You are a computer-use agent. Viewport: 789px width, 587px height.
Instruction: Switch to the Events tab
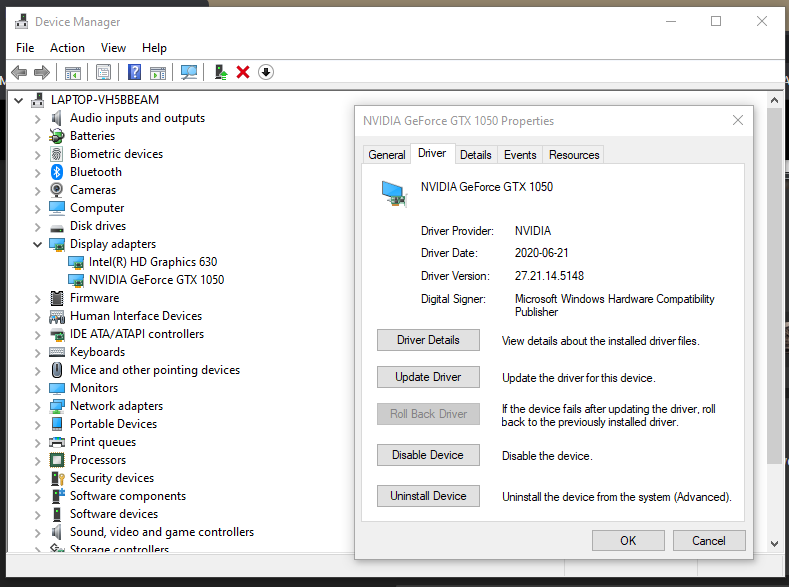click(x=520, y=154)
